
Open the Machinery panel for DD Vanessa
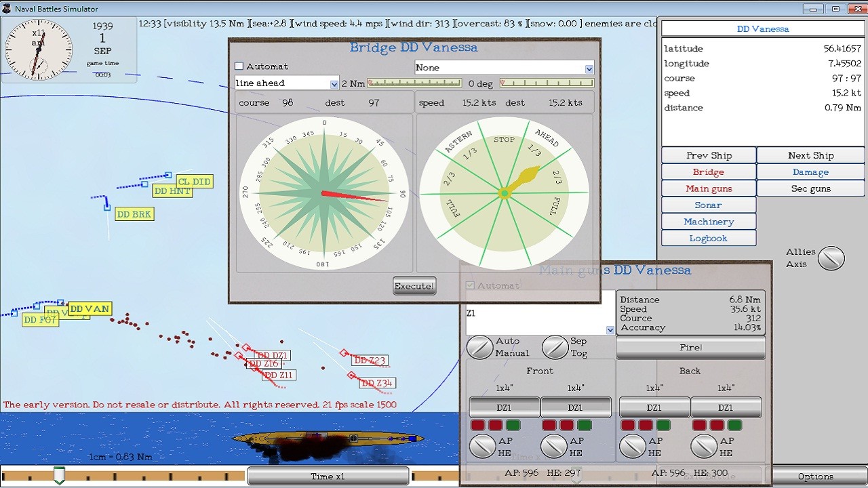[x=708, y=221]
